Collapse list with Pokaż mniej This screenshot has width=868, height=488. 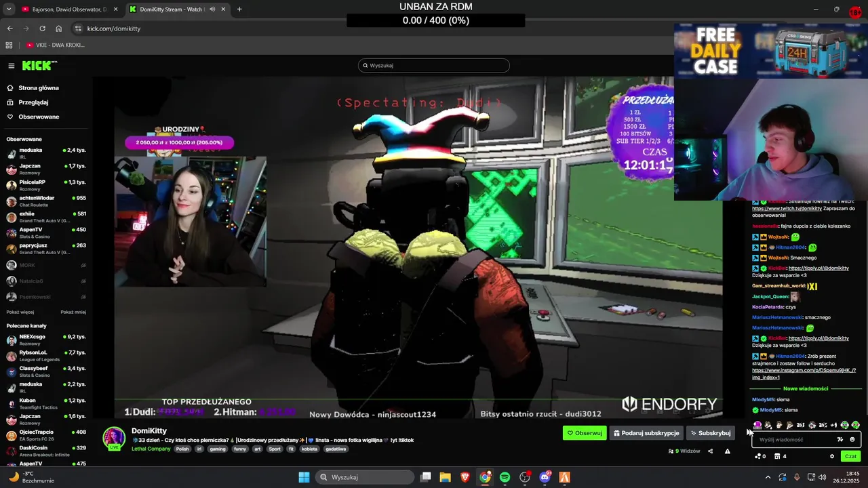coord(73,312)
